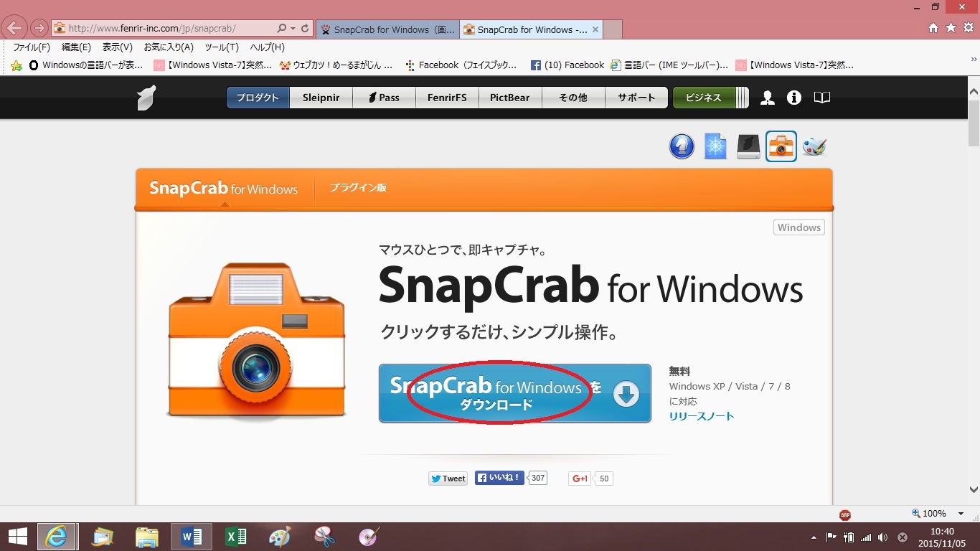Click the info circle icon in header
980x551 pixels.
794,98
